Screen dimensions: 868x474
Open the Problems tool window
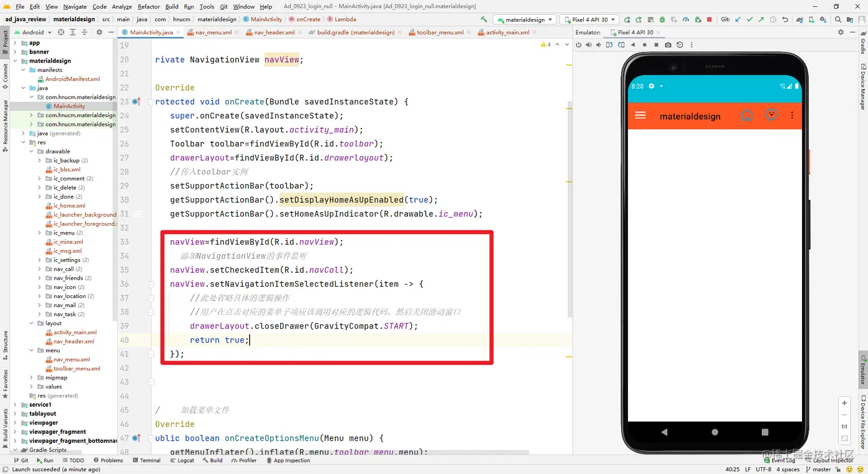[x=108, y=460]
